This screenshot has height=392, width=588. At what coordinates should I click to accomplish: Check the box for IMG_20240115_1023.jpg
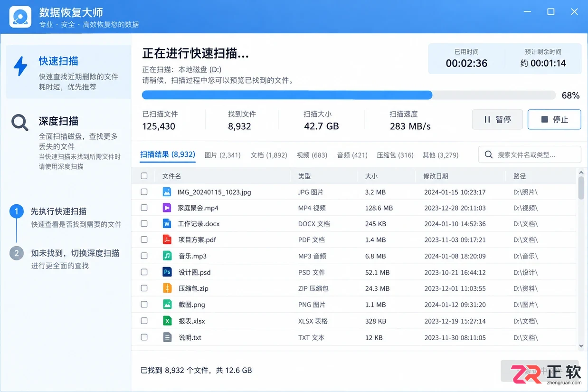pyautogui.click(x=144, y=192)
